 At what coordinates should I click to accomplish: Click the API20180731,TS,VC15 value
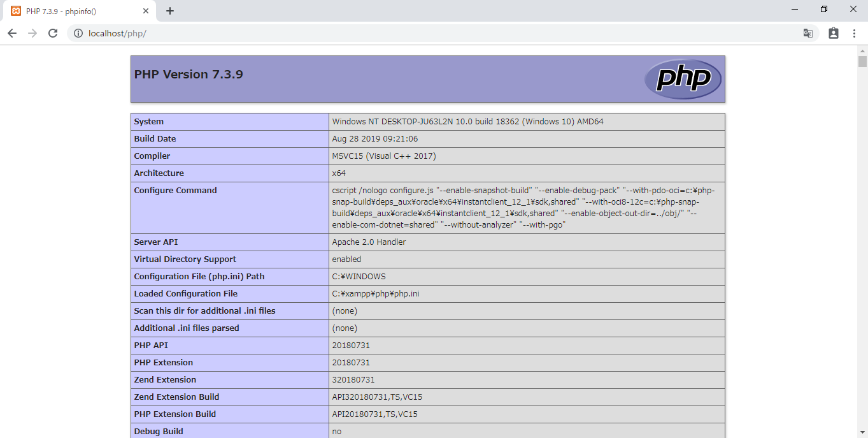(x=374, y=414)
